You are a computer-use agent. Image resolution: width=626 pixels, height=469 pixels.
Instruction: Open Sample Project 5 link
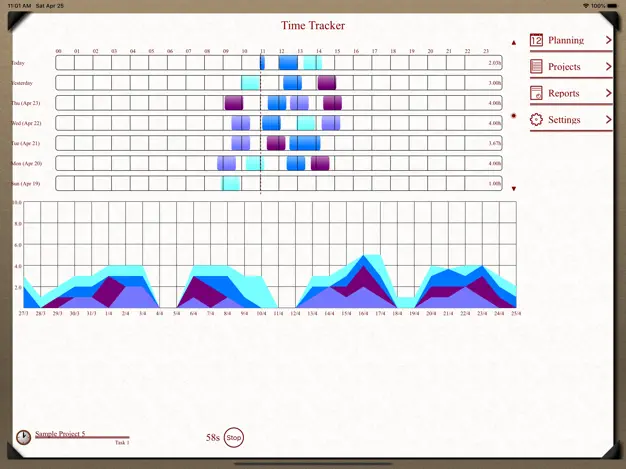coord(60,434)
